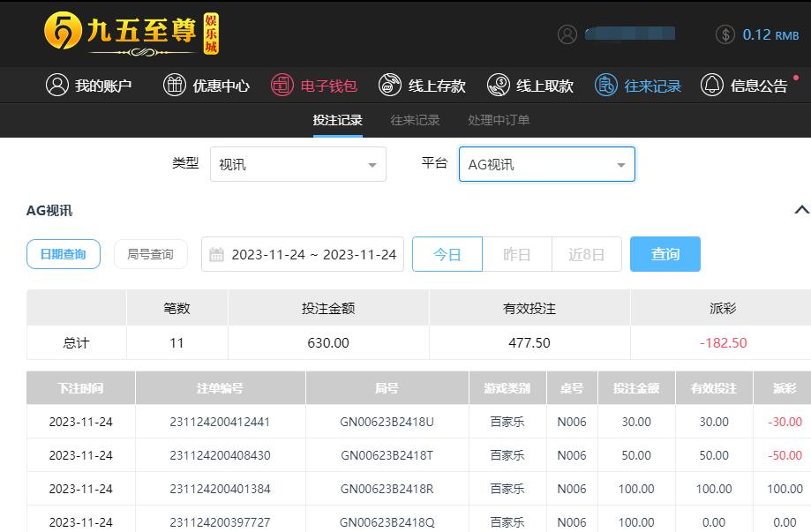Click the RMB balance coin icon
The height and width of the screenshot is (532, 811).
click(x=725, y=34)
